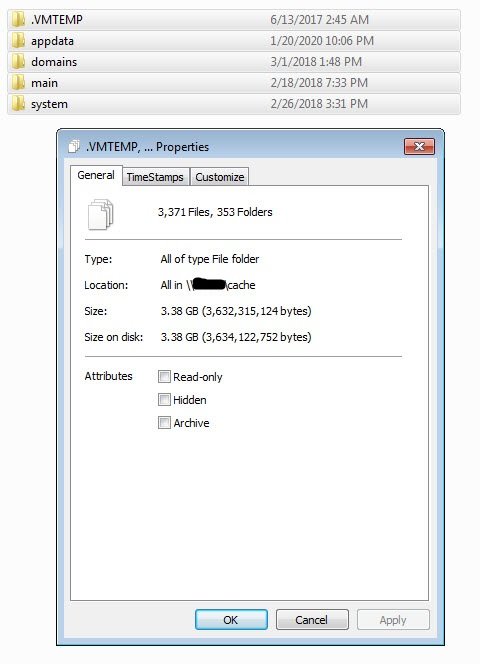Select the domains folder icon
Screen dimensions: 480x664
click(x=18, y=62)
